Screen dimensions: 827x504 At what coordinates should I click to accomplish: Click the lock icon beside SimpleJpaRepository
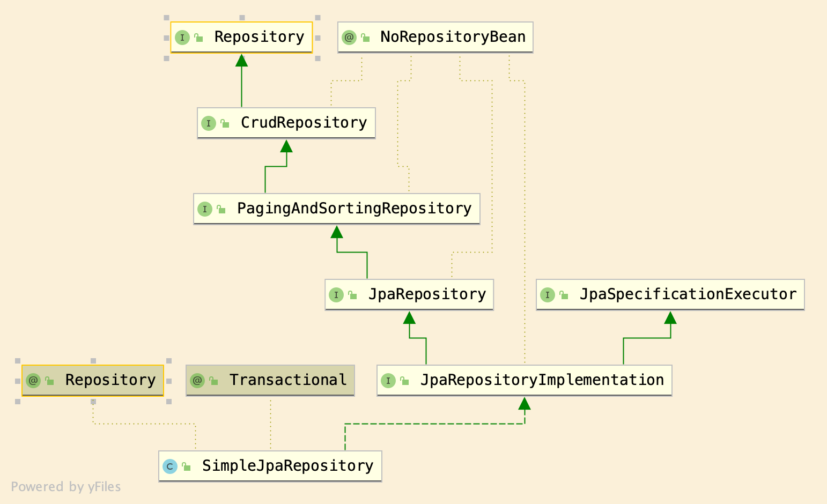coord(186,466)
